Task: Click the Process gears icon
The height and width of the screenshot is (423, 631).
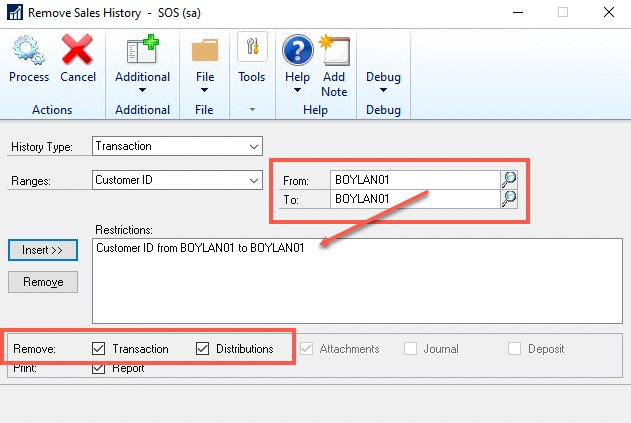Action: (x=29, y=50)
